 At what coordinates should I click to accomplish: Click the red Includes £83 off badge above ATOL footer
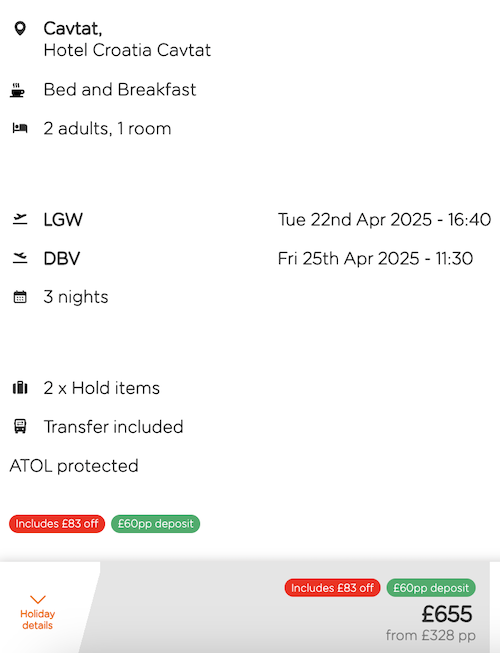click(57, 523)
